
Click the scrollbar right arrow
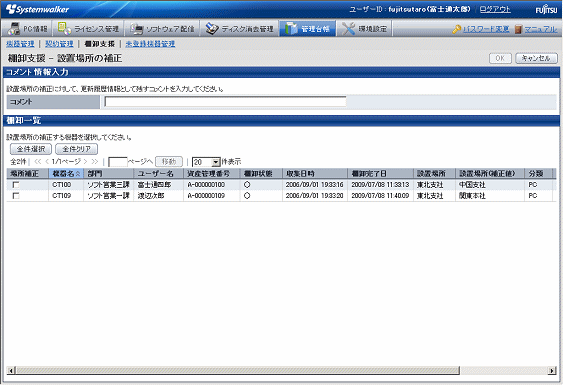552,370
